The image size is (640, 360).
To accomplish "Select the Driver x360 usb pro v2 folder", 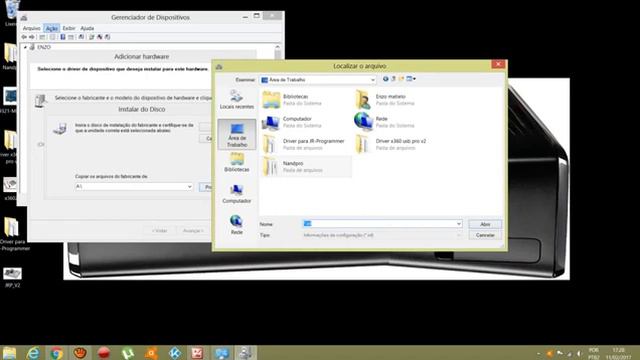I will 391,144.
